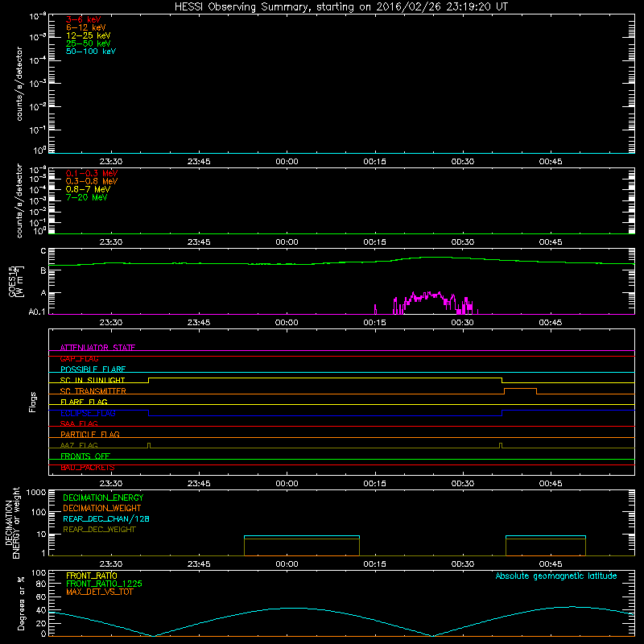Screen dimensions: 644x644
Task: Click the Absolute geomagnetic latitude label
Action: point(556,576)
